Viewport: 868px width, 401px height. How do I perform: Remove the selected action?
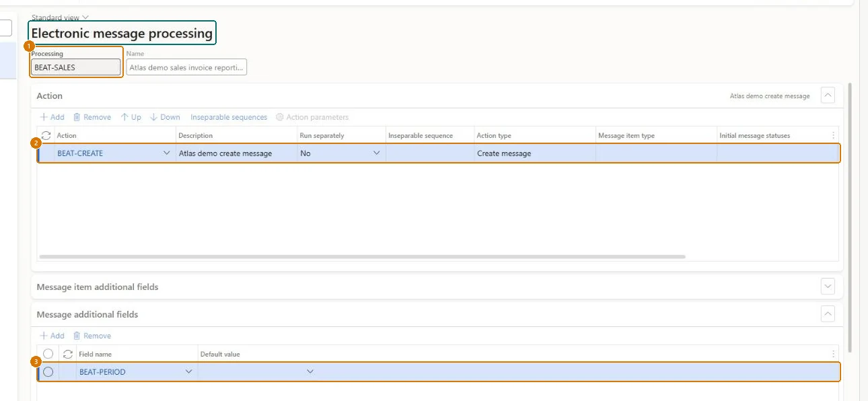[x=92, y=117]
